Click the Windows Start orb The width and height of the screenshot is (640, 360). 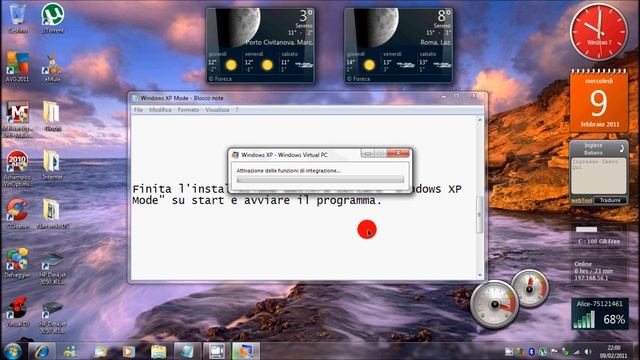point(12,351)
